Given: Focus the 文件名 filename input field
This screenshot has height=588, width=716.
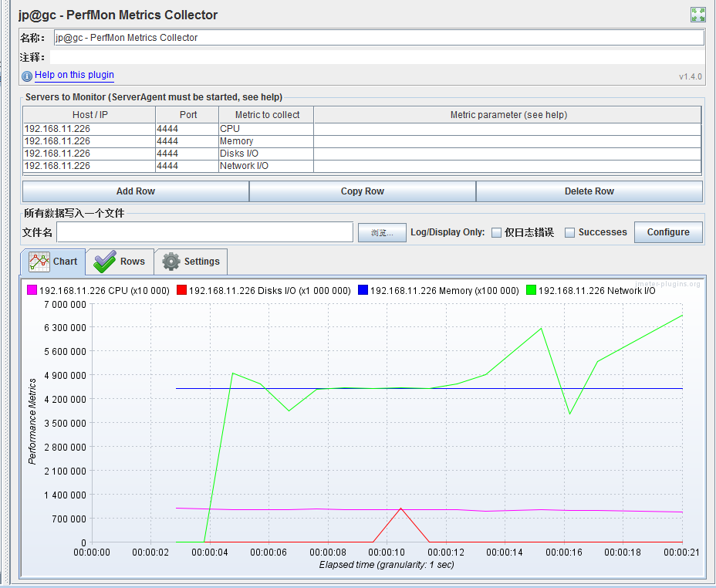Looking at the screenshot, I should click(x=204, y=232).
